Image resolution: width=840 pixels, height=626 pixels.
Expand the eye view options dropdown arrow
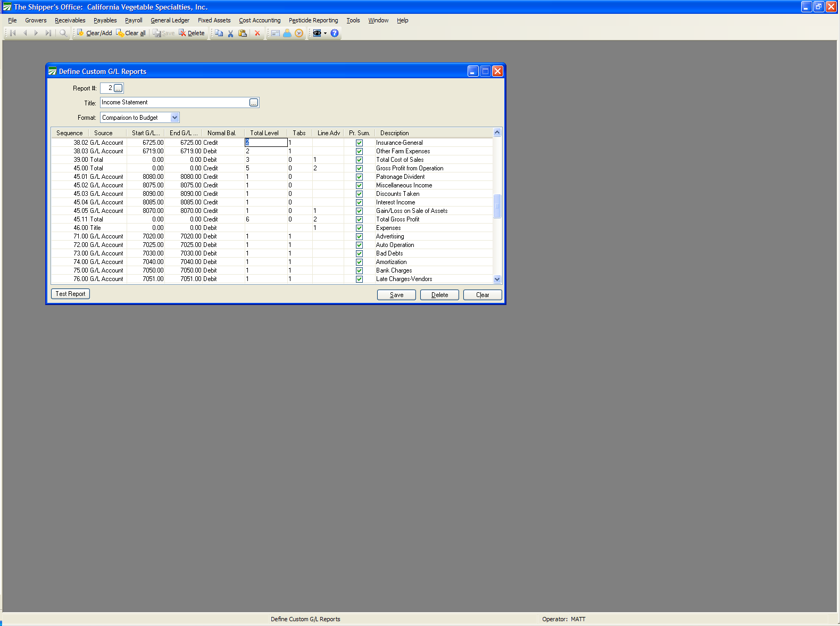click(326, 33)
